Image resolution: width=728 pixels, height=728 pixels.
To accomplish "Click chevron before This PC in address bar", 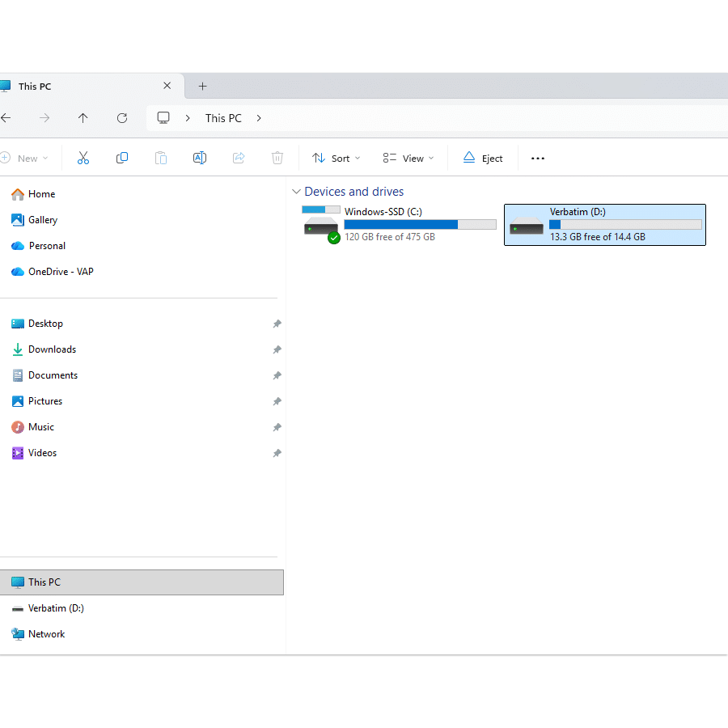I will point(188,118).
